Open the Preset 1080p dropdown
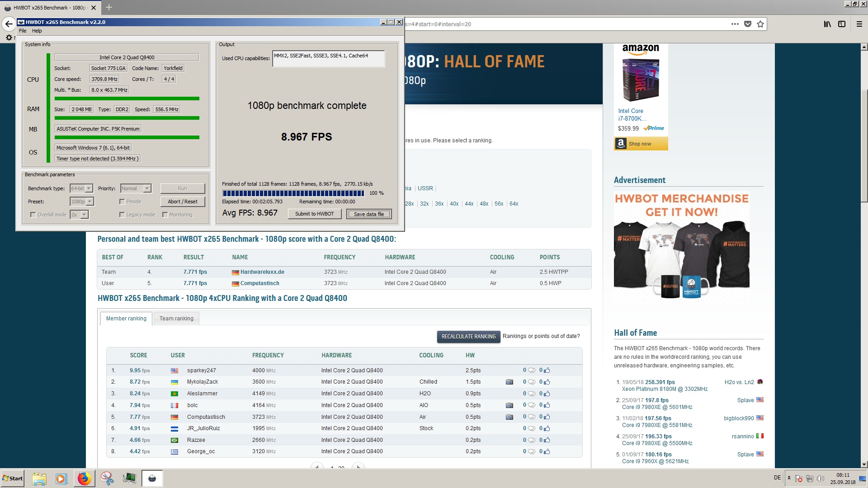The height and width of the screenshot is (488, 868). (82, 202)
